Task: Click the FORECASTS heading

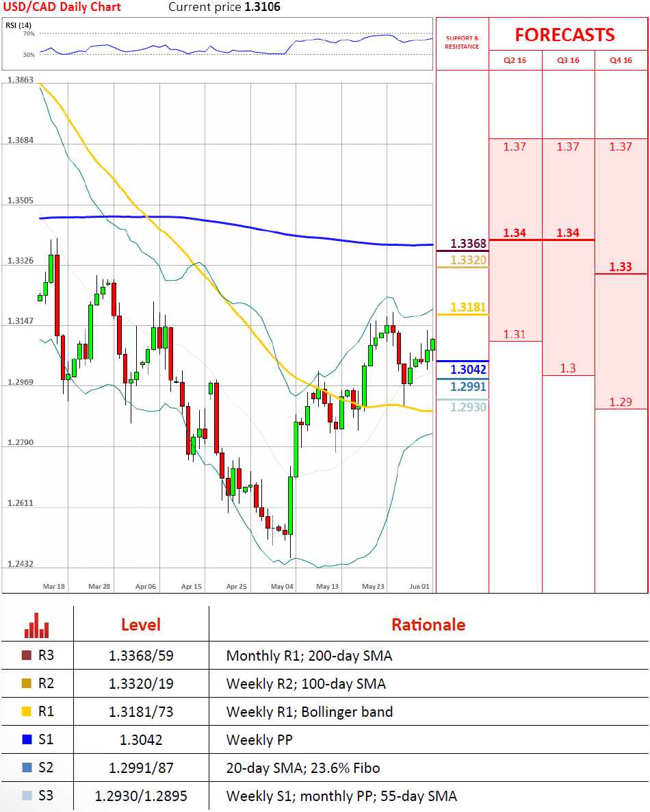Action: (x=564, y=35)
